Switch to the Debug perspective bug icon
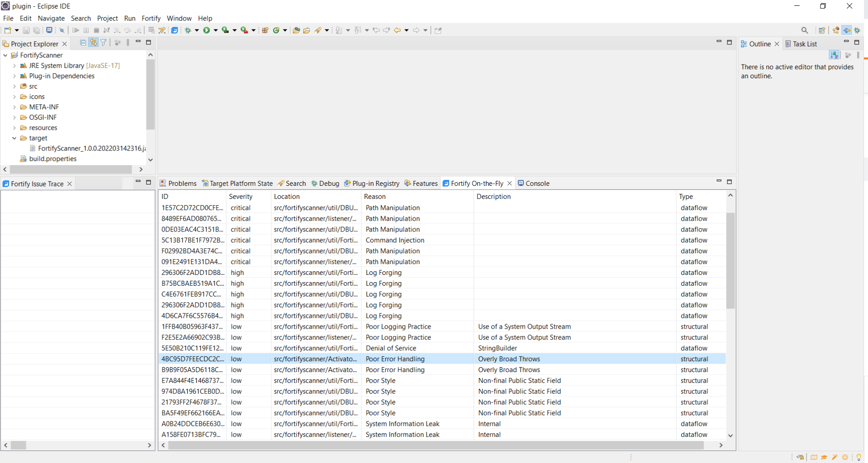The height and width of the screenshot is (463, 868). point(857,30)
